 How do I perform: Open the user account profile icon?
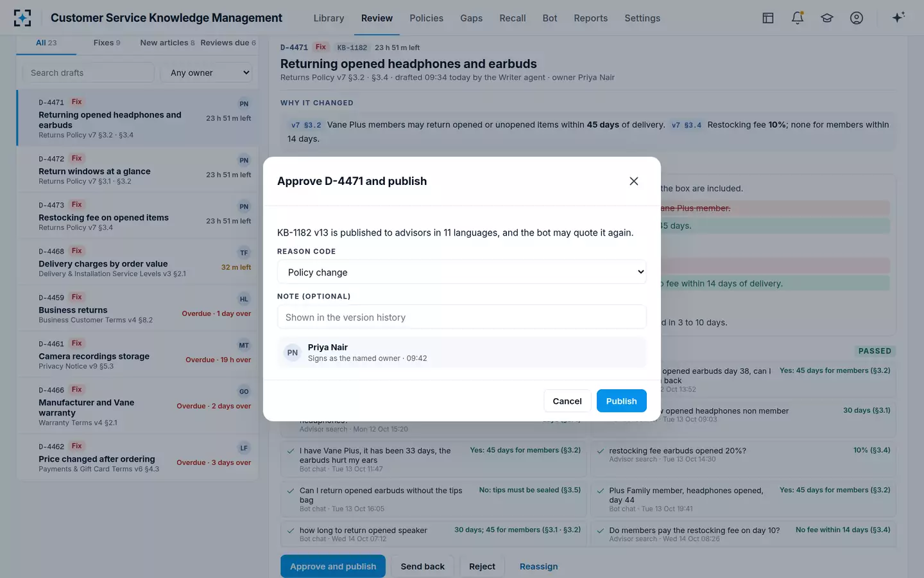pyautogui.click(x=857, y=18)
